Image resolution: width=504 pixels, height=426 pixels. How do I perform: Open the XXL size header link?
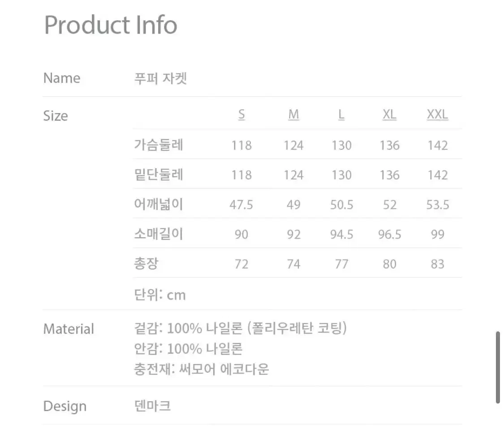tap(437, 115)
